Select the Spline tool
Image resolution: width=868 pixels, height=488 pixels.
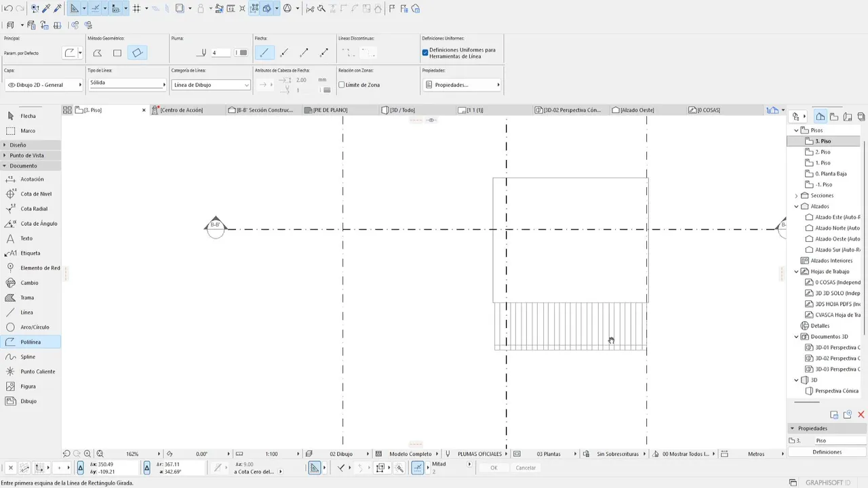click(x=31, y=357)
